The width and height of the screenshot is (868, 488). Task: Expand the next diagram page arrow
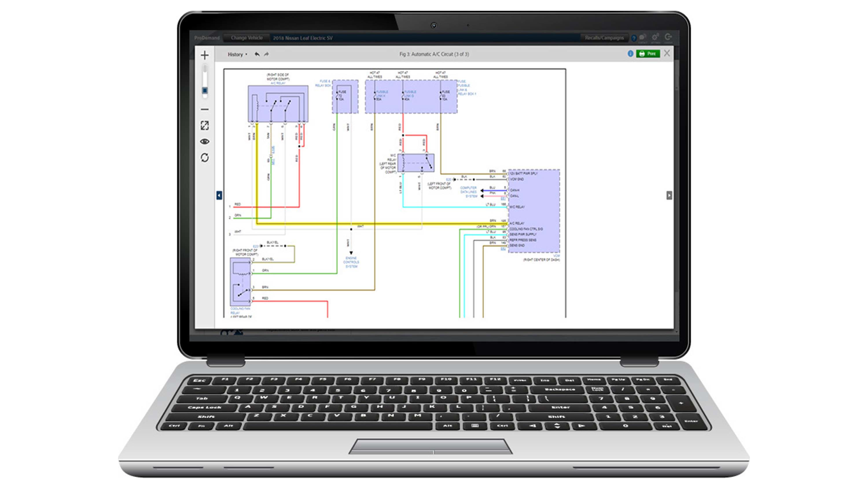pyautogui.click(x=669, y=195)
